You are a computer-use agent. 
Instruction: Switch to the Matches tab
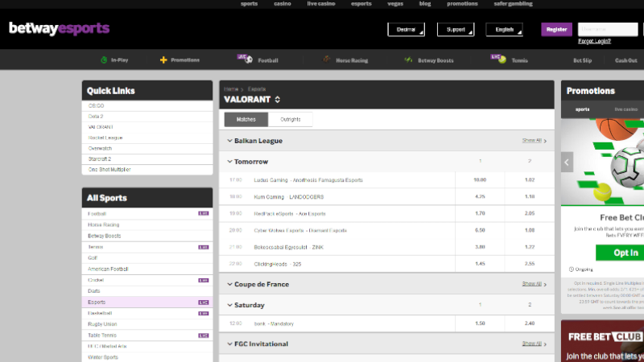pos(246,119)
